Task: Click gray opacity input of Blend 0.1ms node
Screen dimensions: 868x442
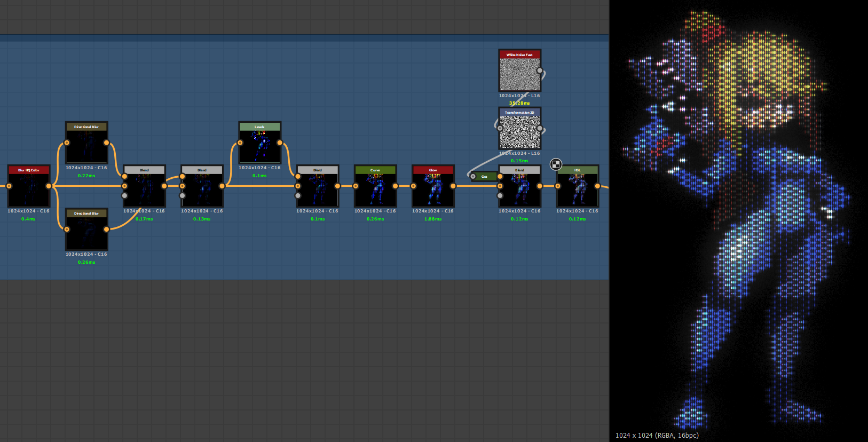Action: pyautogui.click(x=298, y=195)
